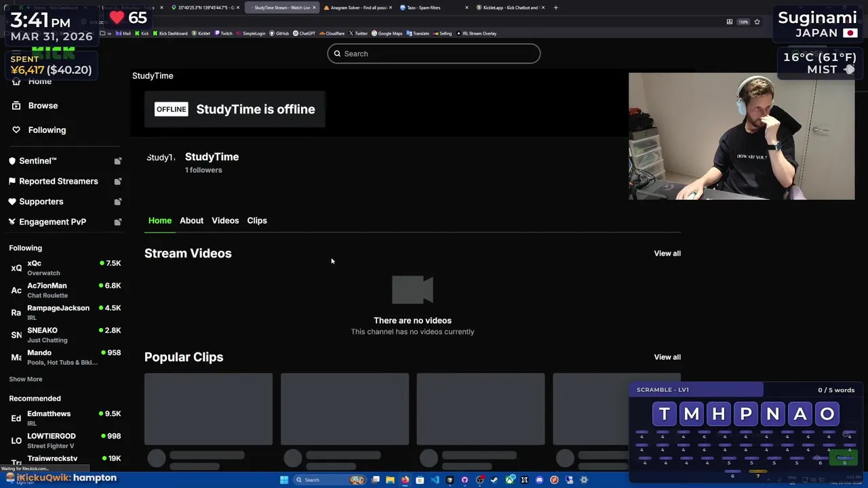The width and height of the screenshot is (868, 488).
Task: Click the external-link icon beside Engagement PvP
Action: coord(117,222)
